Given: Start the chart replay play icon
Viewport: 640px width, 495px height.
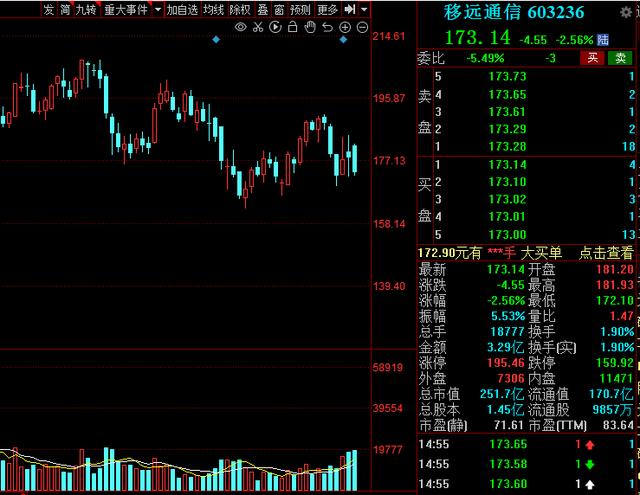Looking at the screenshot, I should pos(276,27).
